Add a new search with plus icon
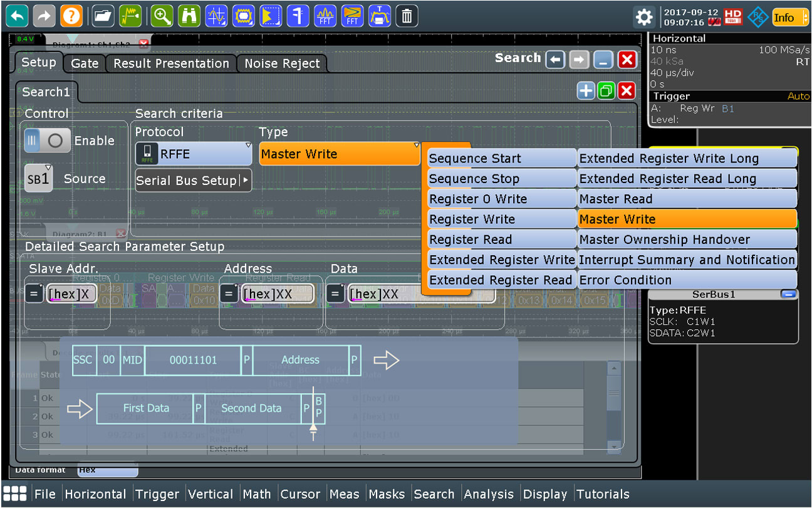The image size is (812, 508). click(x=586, y=91)
